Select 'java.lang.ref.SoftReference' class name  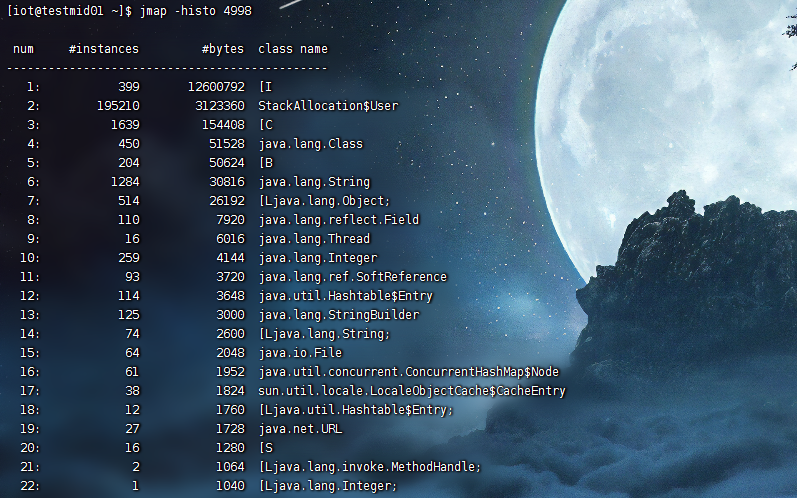click(353, 276)
